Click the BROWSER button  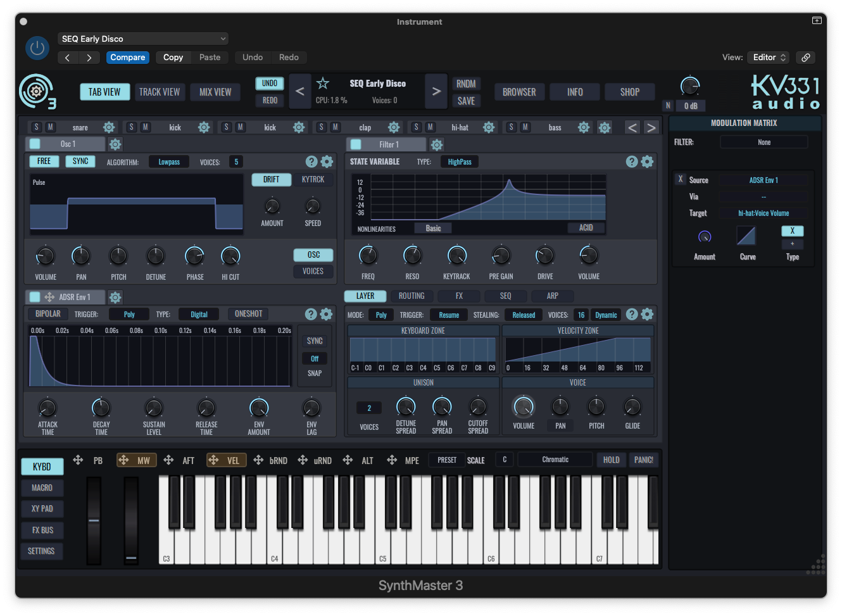(519, 92)
